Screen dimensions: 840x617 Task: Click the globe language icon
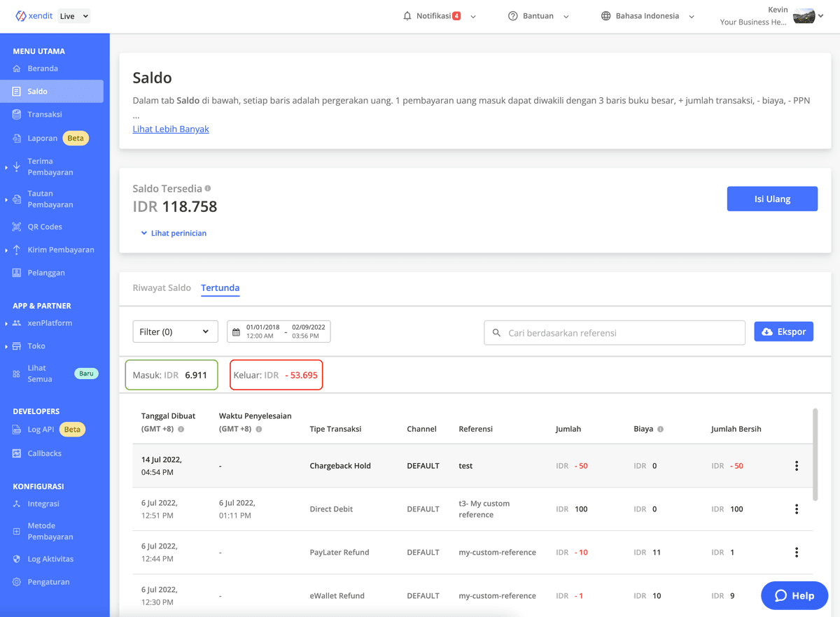[606, 16]
